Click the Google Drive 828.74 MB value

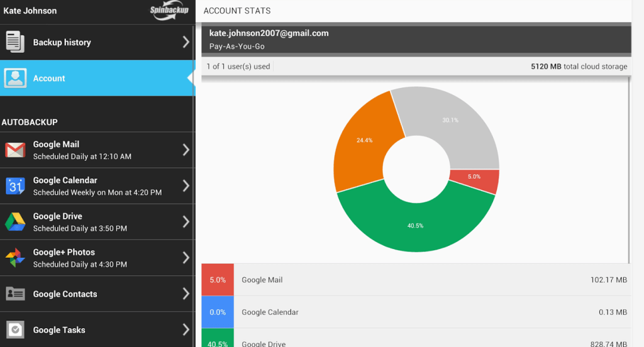click(x=609, y=344)
